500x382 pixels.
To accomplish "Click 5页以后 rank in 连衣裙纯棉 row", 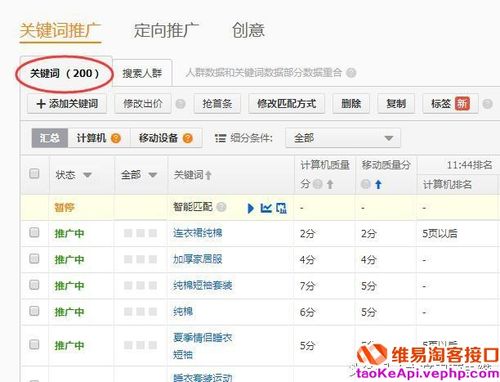I will coord(440,233).
